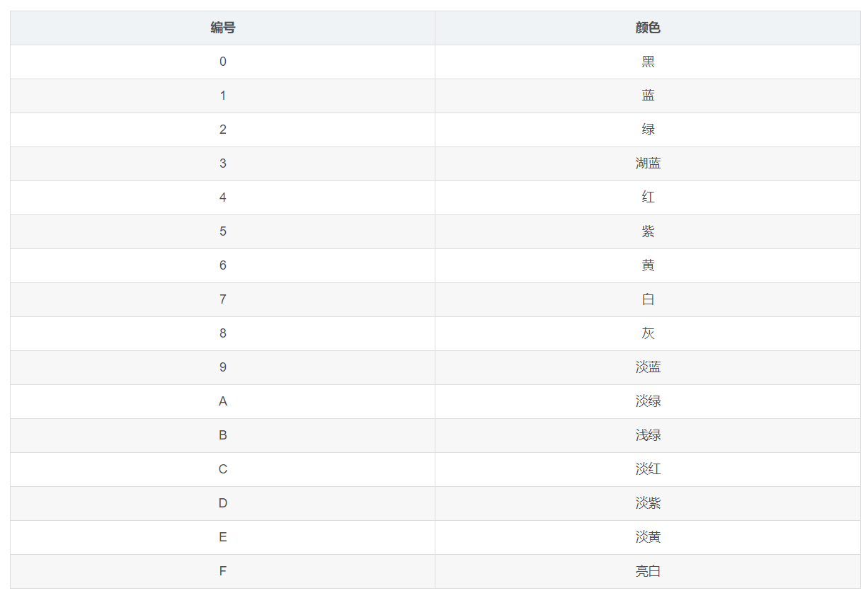Select the 蓝 table cell
The width and height of the screenshot is (868, 598).
point(647,96)
